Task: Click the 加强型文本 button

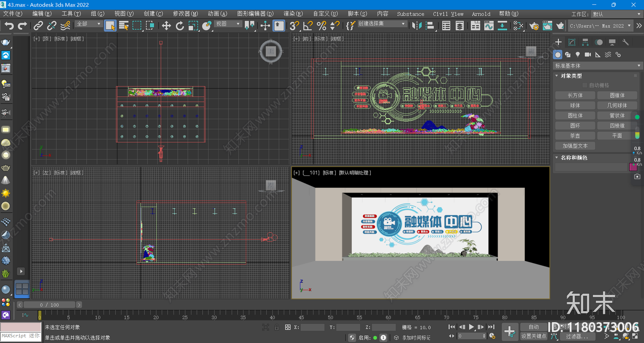Action: pos(575,146)
